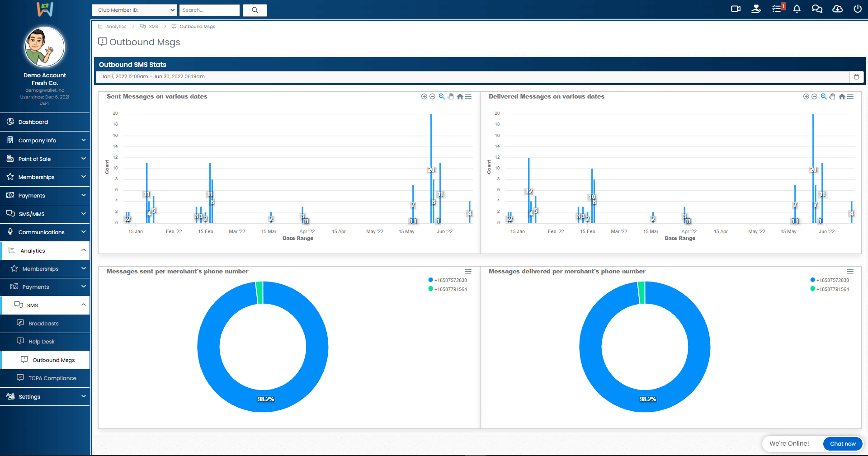Viewport: 868px width, 456px height.
Task: Click calendar icon beside the date range
Action: pos(856,77)
